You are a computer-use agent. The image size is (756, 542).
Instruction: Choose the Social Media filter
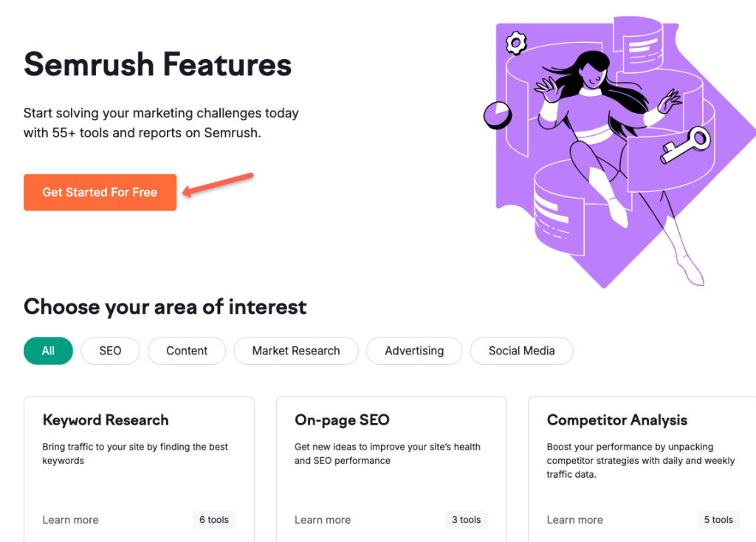tap(521, 351)
